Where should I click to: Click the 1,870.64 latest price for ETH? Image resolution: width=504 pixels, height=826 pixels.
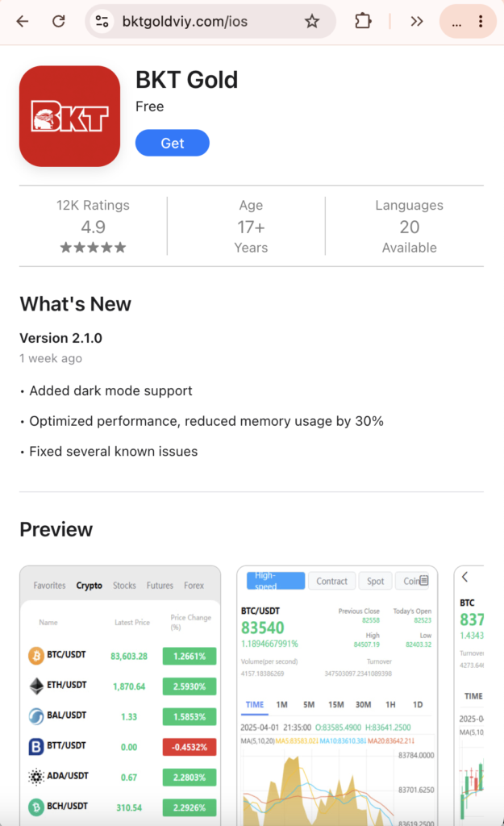pos(129,686)
